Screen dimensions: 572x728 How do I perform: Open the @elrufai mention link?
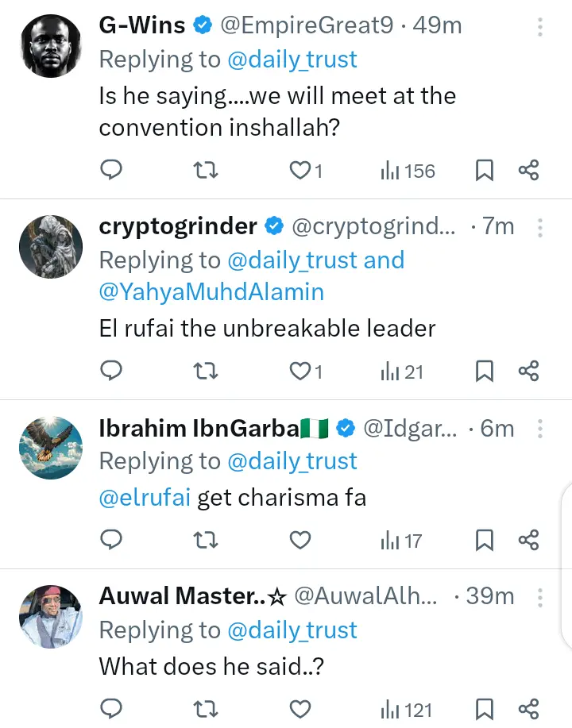[145, 499]
